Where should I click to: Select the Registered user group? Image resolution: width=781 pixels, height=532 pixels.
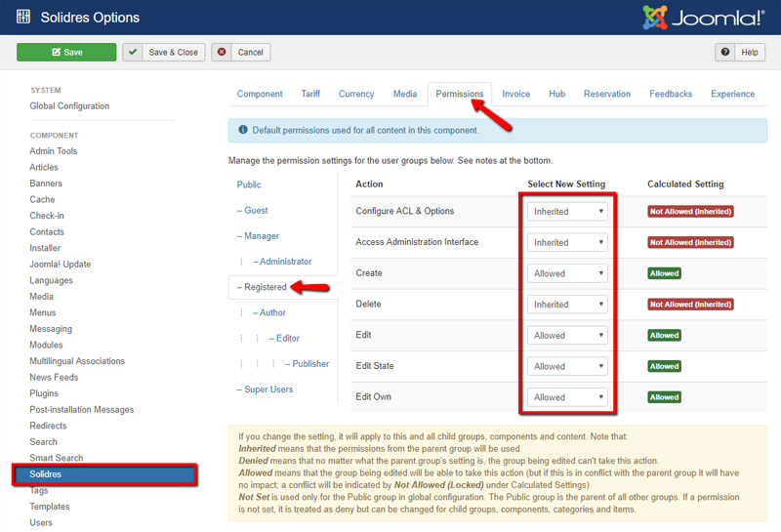(x=262, y=287)
